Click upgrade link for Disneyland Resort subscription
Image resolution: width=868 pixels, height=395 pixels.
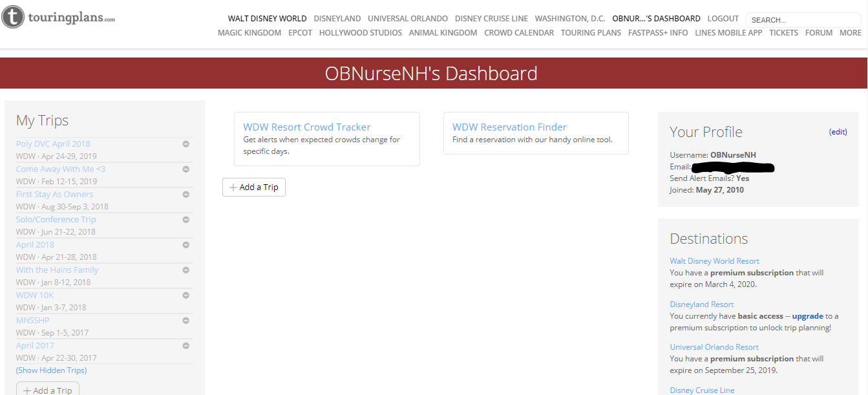[x=807, y=316]
